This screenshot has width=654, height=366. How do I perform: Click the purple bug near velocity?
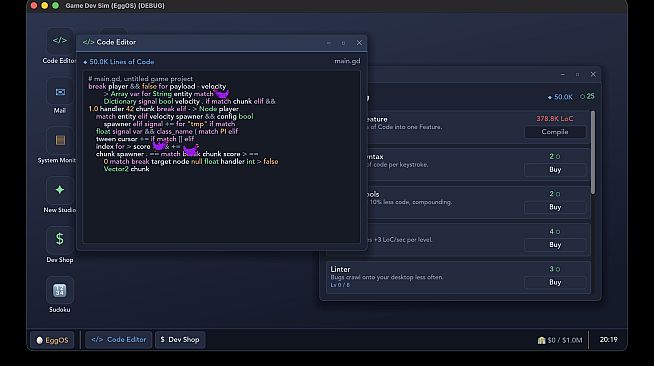click(221, 93)
